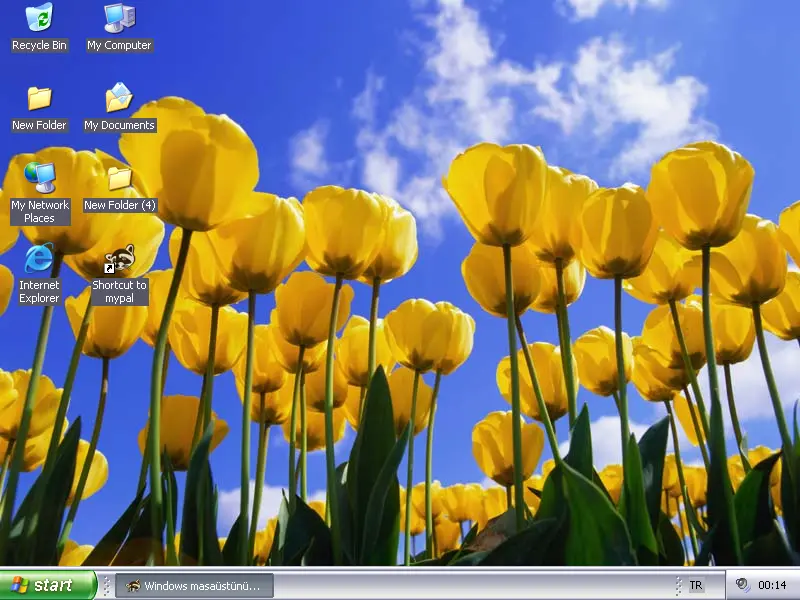Open the Start menu
This screenshot has height=600, width=800.
pos(47,585)
